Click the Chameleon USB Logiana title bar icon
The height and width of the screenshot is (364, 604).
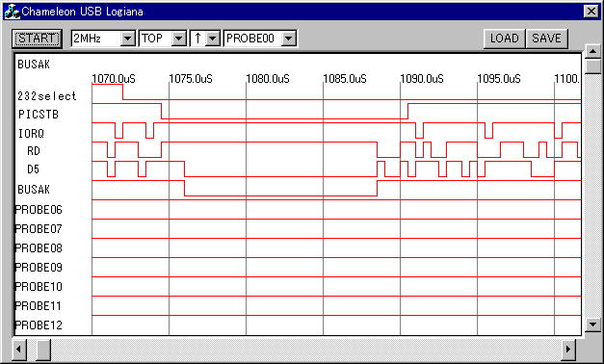(12, 12)
